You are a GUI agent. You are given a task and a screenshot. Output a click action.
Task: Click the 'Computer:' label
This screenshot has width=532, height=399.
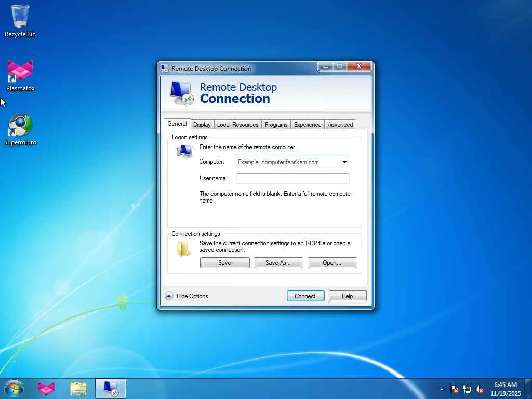coord(212,162)
